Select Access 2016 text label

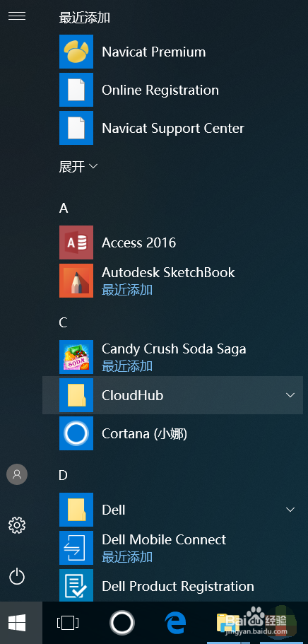tap(138, 242)
